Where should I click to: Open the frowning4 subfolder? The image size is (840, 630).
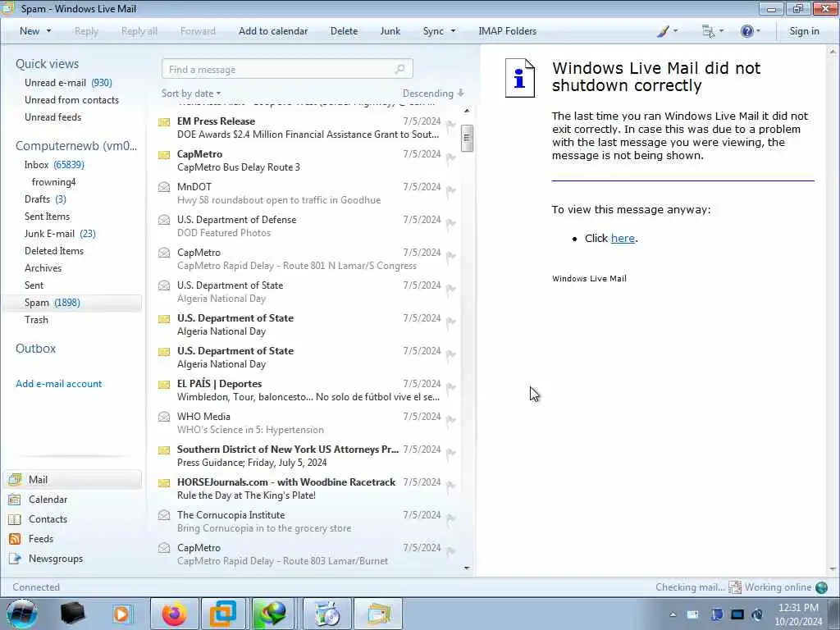53,182
